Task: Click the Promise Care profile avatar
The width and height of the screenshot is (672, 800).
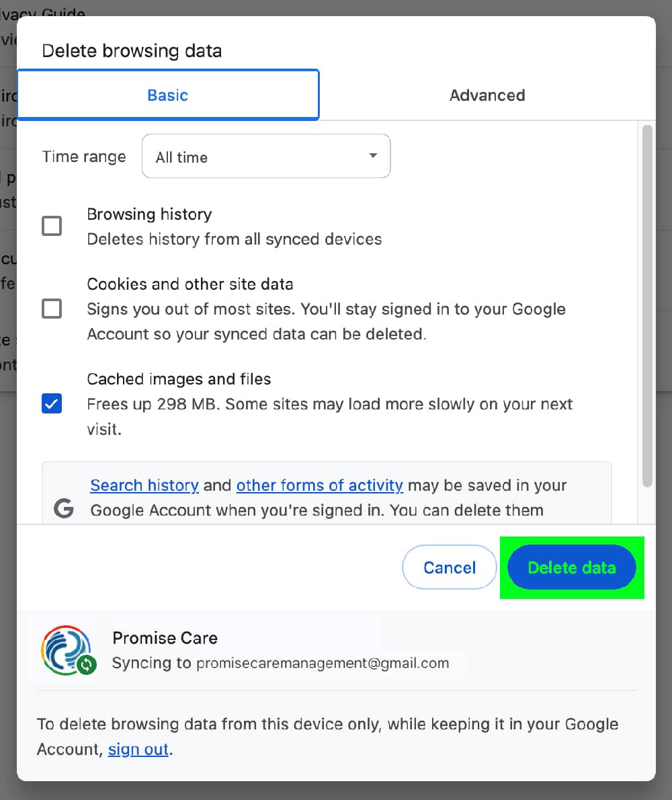Action: tap(67, 649)
